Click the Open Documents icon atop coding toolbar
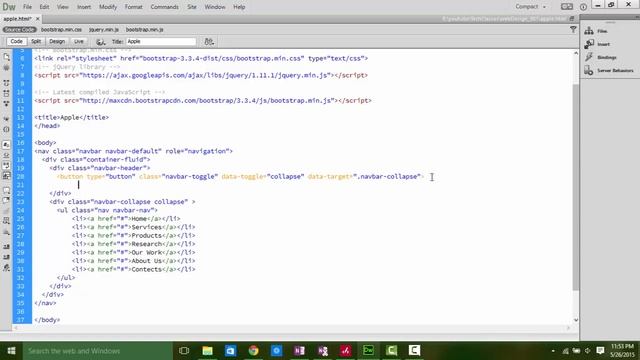 6,58
